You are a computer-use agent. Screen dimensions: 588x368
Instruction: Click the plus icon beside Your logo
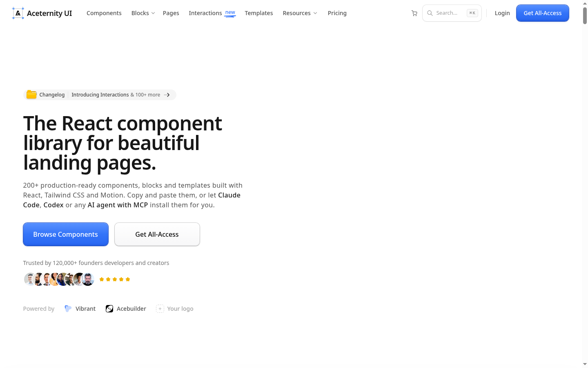(160, 309)
